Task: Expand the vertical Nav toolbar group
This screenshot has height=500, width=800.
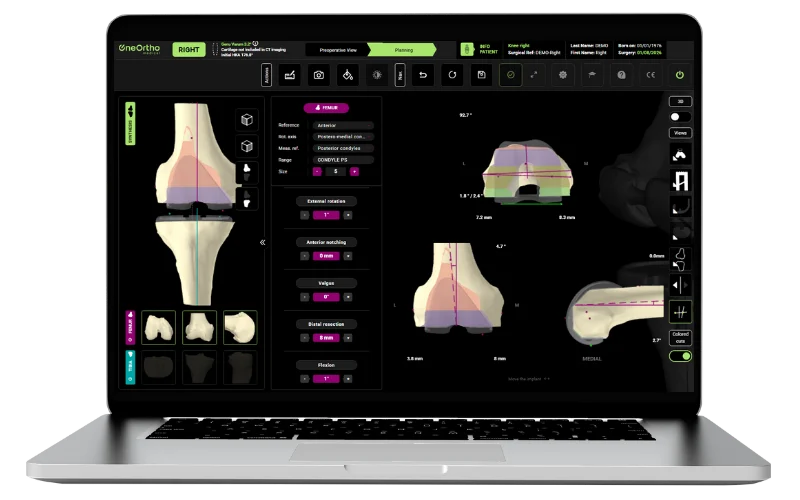Action: pos(400,75)
